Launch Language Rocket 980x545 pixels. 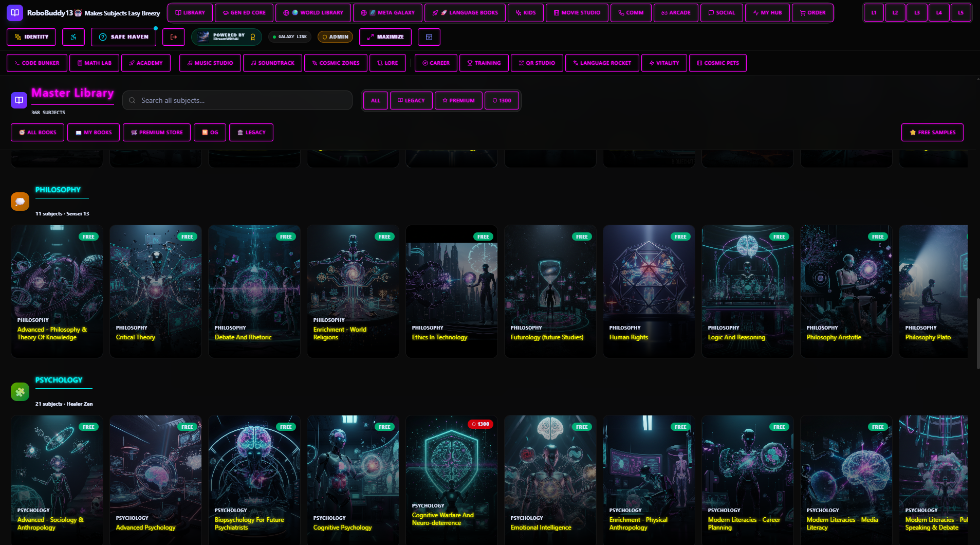pos(602,63)
